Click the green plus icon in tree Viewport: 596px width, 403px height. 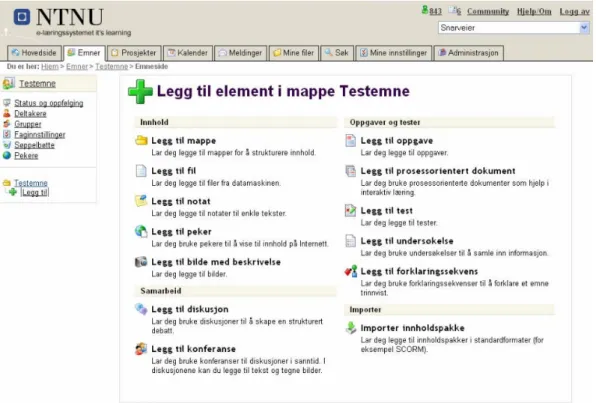click(x=13, y=192)
